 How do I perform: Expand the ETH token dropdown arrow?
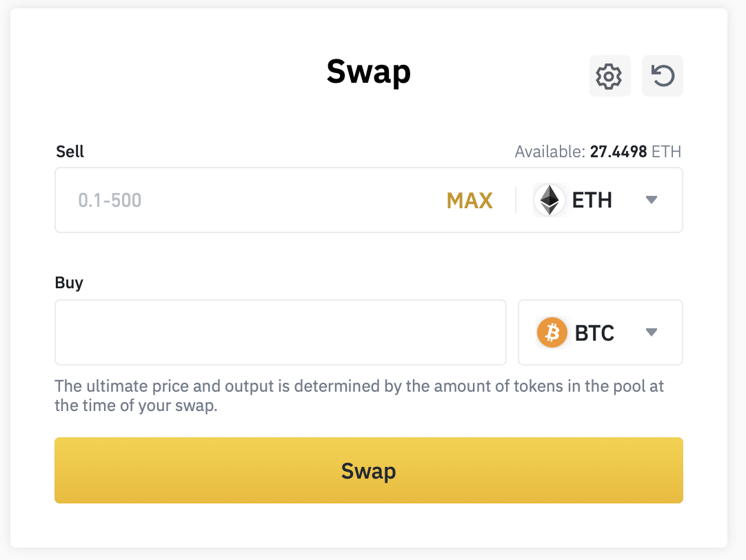click(x=652, y=201)
